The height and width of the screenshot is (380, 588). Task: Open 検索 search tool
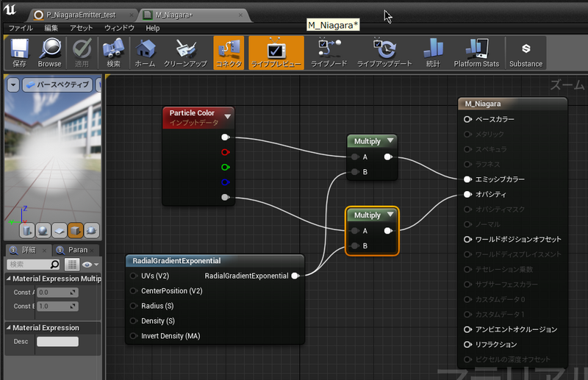113,53
